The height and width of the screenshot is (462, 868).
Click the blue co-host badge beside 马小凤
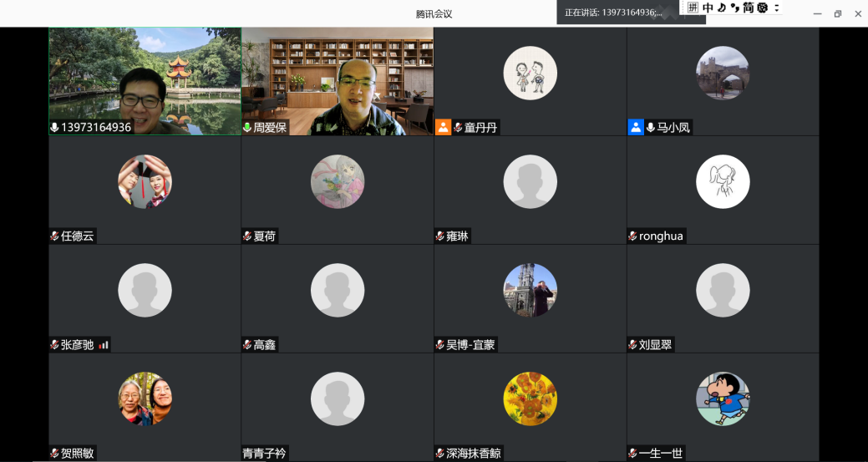click(636, 127)
